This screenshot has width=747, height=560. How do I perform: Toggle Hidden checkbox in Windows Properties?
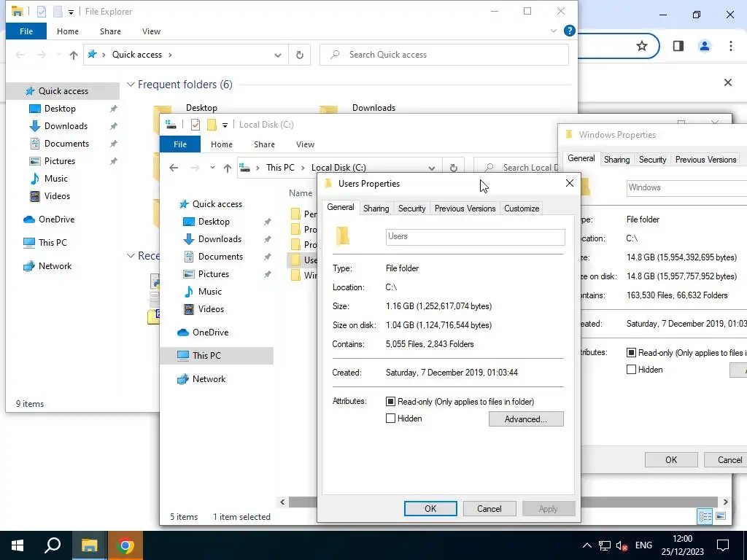[631, 370]
